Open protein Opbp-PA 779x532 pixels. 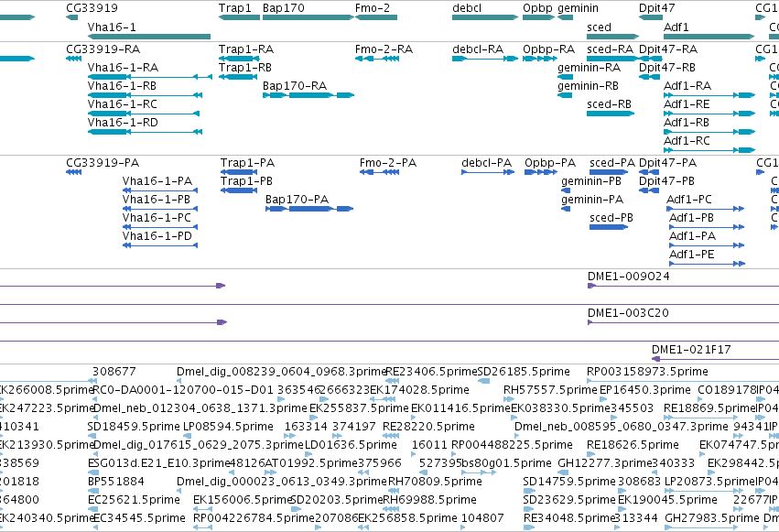[x=550, y=163]
